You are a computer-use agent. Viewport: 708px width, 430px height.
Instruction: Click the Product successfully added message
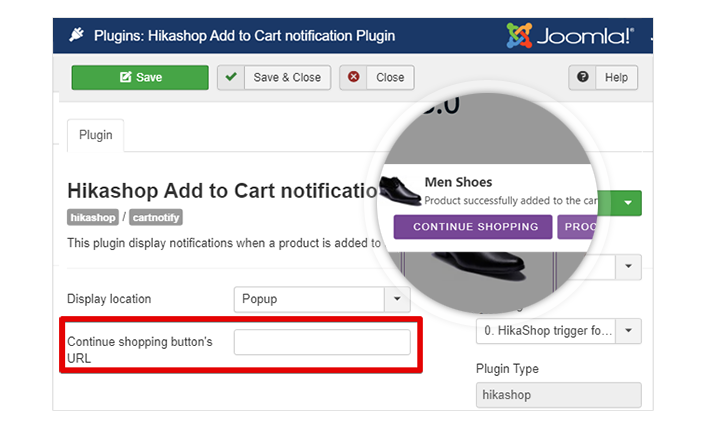click(x=511, y=200)
